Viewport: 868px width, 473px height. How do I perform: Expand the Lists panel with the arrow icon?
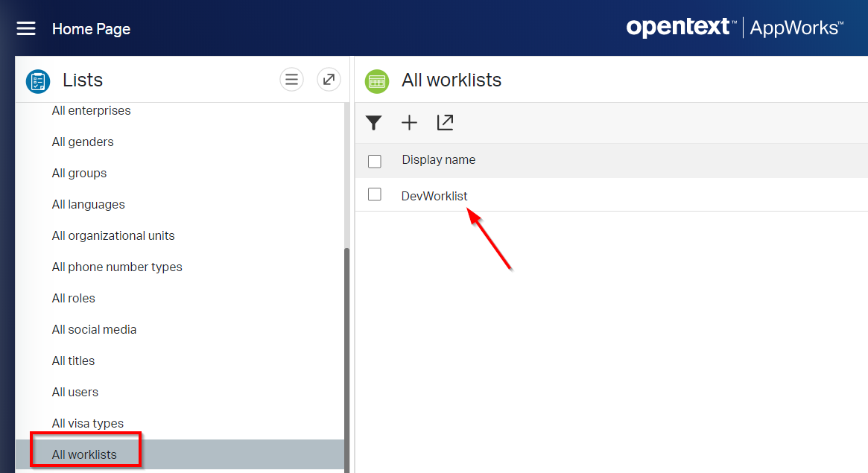point(329,79)
